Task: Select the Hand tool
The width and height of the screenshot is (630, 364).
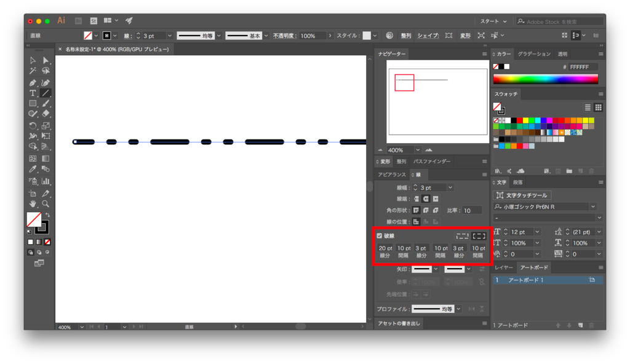Action: (x=33, y=204)
